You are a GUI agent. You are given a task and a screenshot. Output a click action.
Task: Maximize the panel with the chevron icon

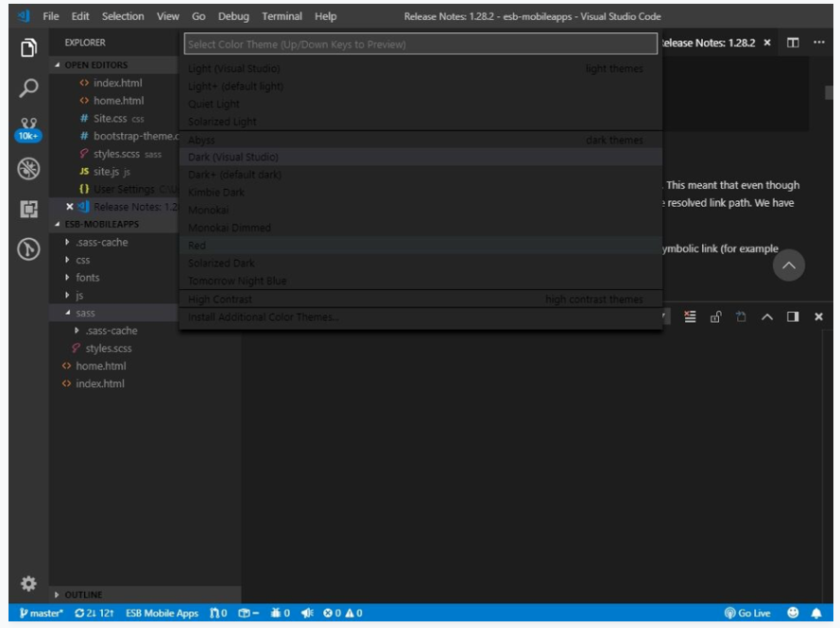pos(766,316)
